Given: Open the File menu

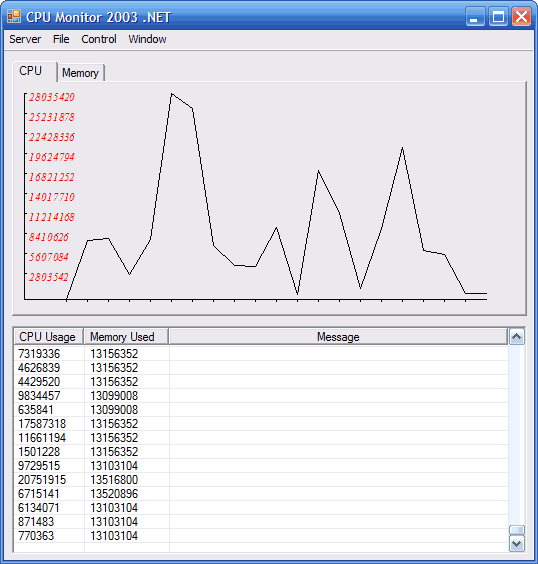Looking at the screenshot, I should click(61, 39).
